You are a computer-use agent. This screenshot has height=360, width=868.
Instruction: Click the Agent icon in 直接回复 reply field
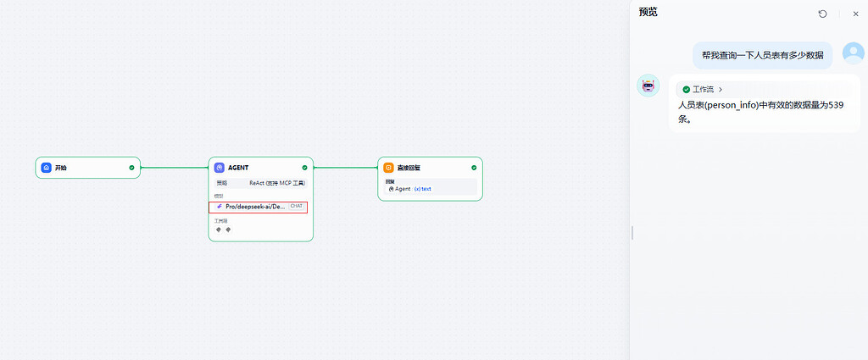click(x=391, y=189)
